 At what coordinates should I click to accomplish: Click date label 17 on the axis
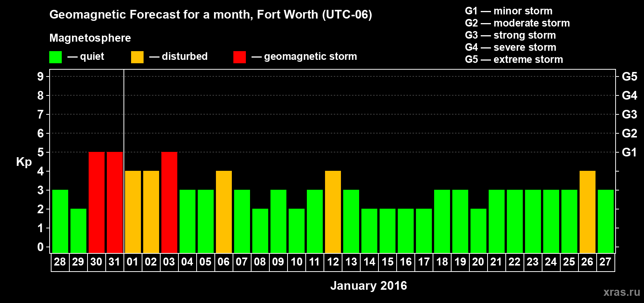424,262
